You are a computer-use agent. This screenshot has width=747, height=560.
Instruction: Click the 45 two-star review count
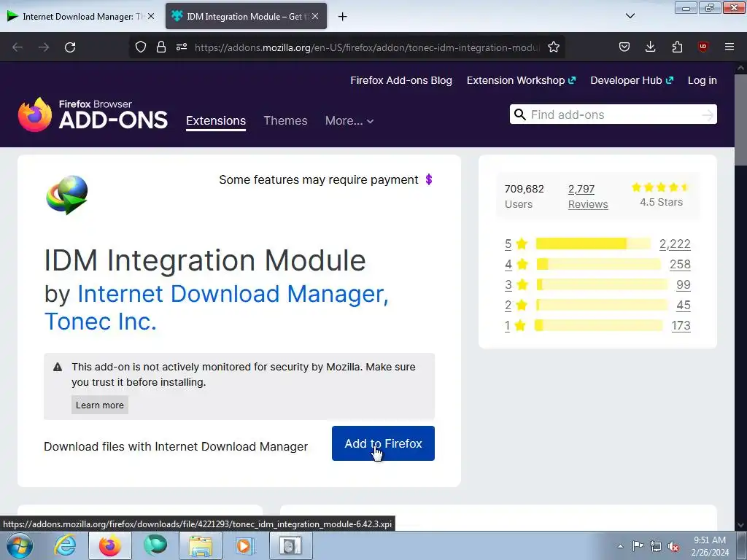tap(683, 306)
